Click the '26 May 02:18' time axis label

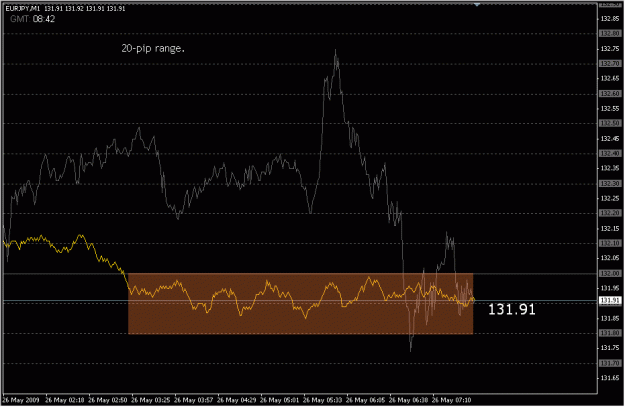point(65,400)
